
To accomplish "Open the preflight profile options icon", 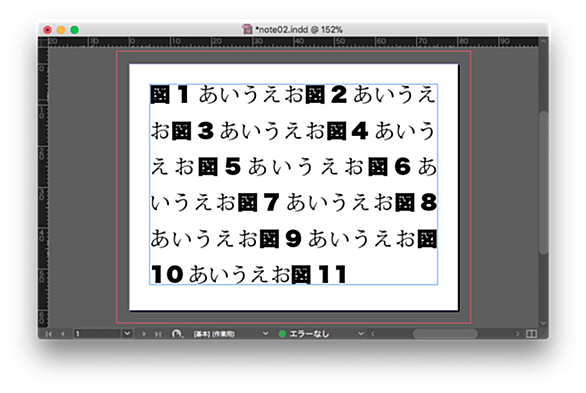I will (177, 334).
